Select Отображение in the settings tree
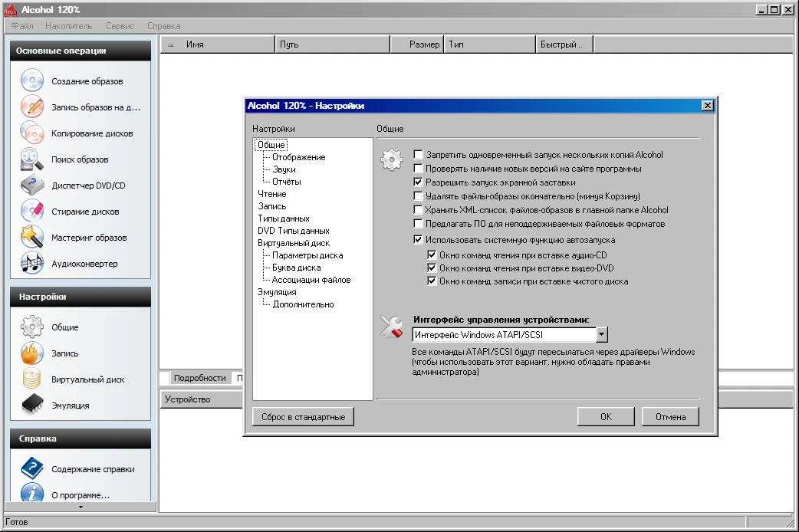The height and width of the screenshot is (532, 799). [x=298, y=157]
